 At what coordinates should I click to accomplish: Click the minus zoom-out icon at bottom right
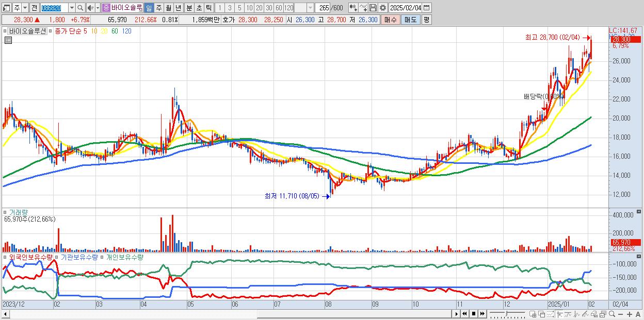point(621,314)
